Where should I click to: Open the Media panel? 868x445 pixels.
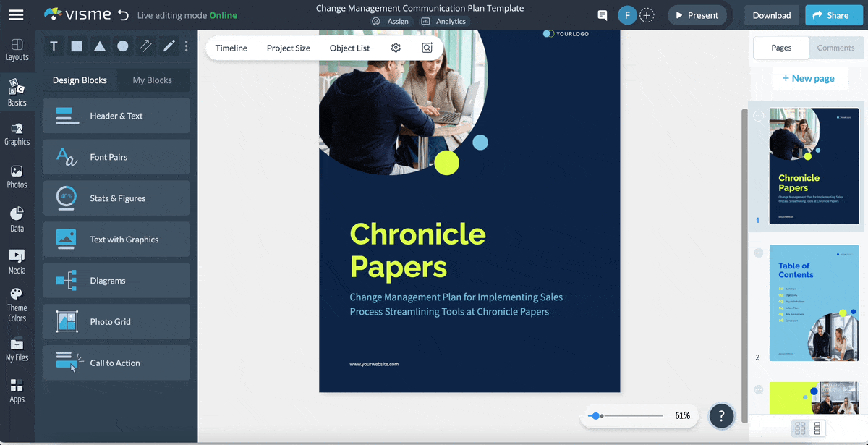(x=17, y=259)
